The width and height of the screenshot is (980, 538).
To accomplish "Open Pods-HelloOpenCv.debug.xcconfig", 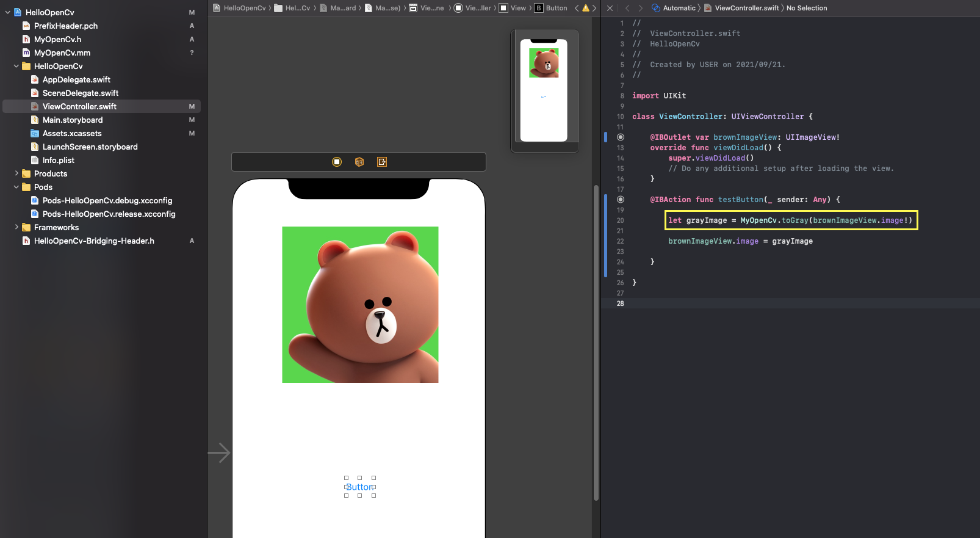I will (107, 200).
